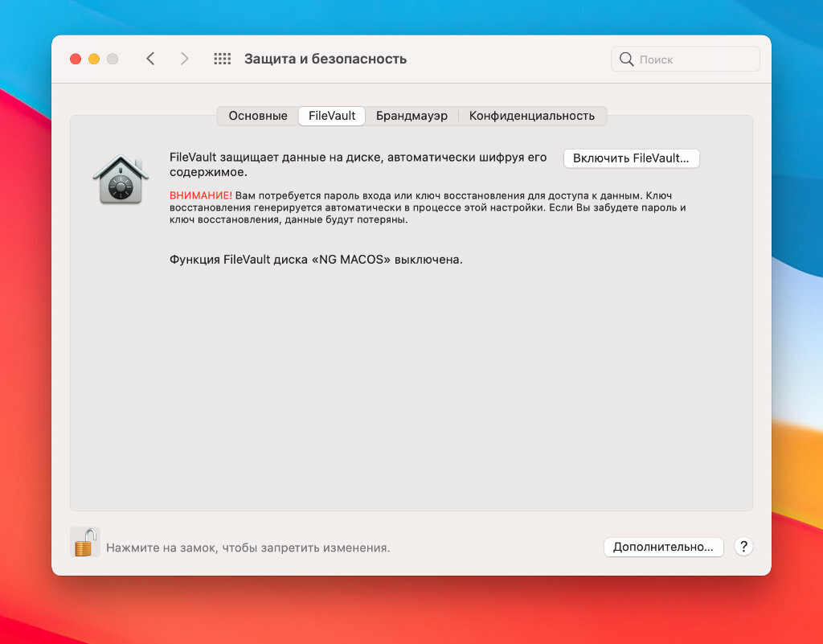The height and width of the screenshot is (644, 823).
Task: Click the FileVault house safe icon
Action: (121, 180)
